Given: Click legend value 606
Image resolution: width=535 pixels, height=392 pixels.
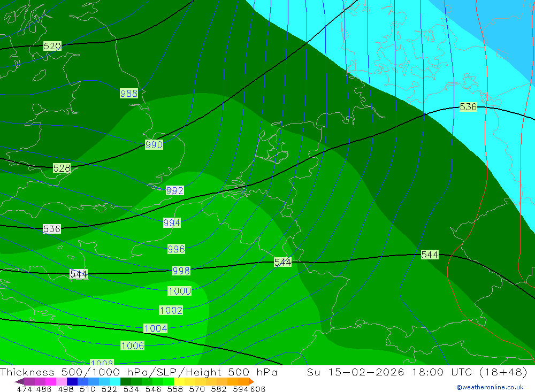Looking at the screenshot, I should pos(258,389).
